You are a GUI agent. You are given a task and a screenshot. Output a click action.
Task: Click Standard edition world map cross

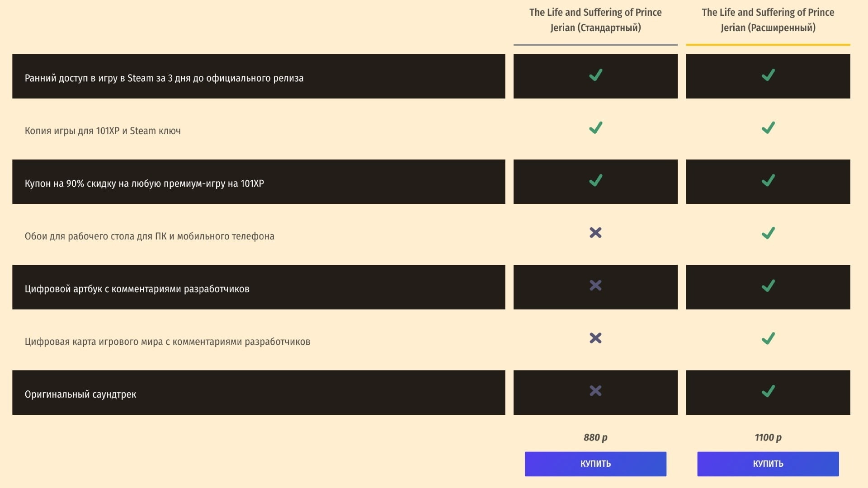click(595, 338)
